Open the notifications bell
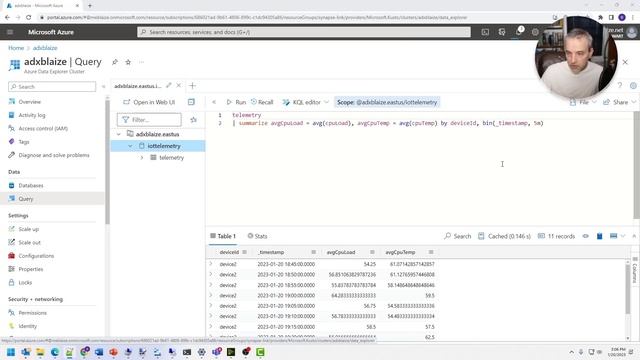The width and height of the screenshot is (640, 360). click(x=518, y=32)
